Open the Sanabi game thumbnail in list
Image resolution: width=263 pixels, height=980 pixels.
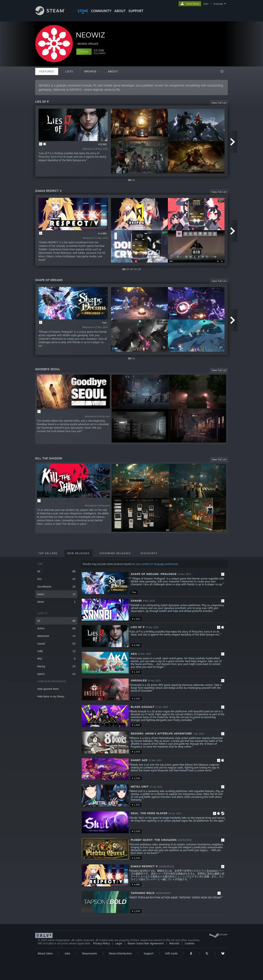click(105, 609)
